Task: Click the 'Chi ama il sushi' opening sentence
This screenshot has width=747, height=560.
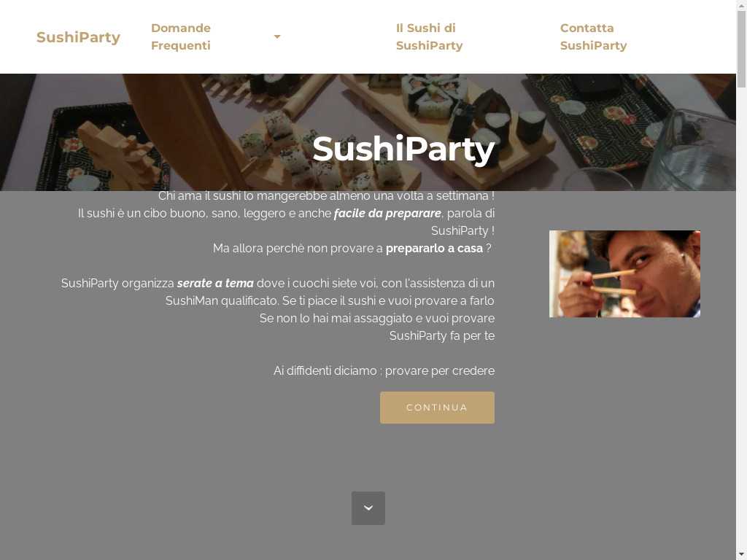Action: (x=326, y=195)
